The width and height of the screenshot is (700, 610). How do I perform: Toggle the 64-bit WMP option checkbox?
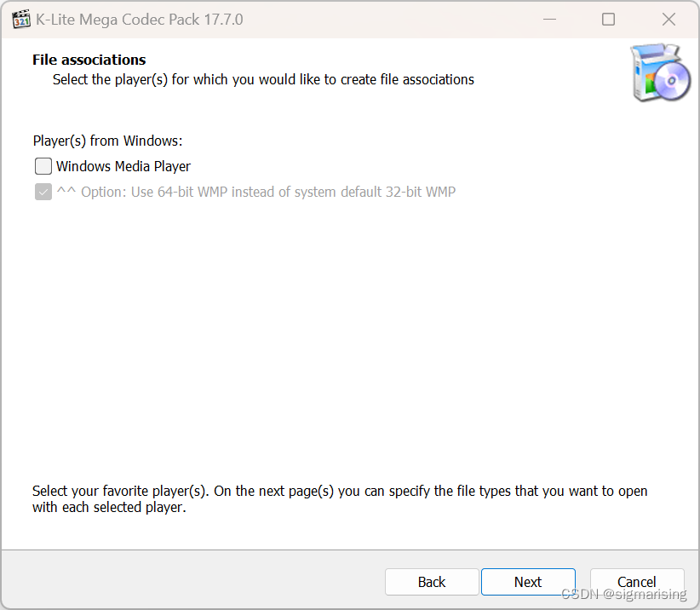point(43,192)
